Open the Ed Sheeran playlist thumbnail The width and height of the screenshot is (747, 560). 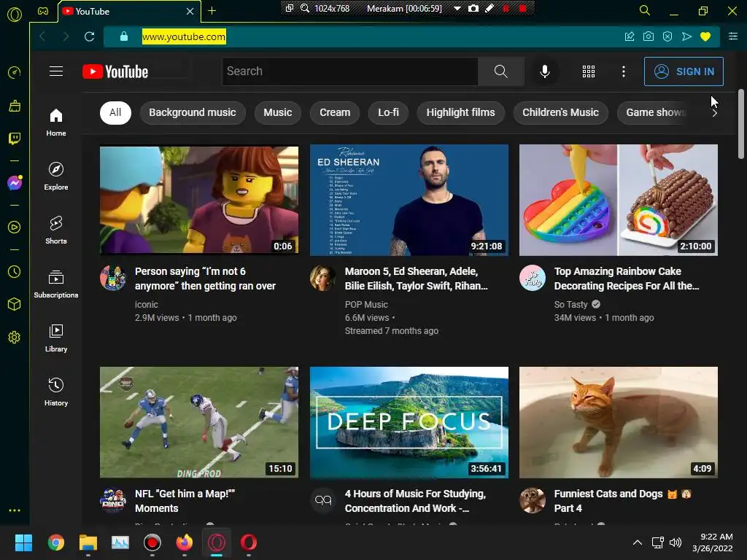point(409,200)
